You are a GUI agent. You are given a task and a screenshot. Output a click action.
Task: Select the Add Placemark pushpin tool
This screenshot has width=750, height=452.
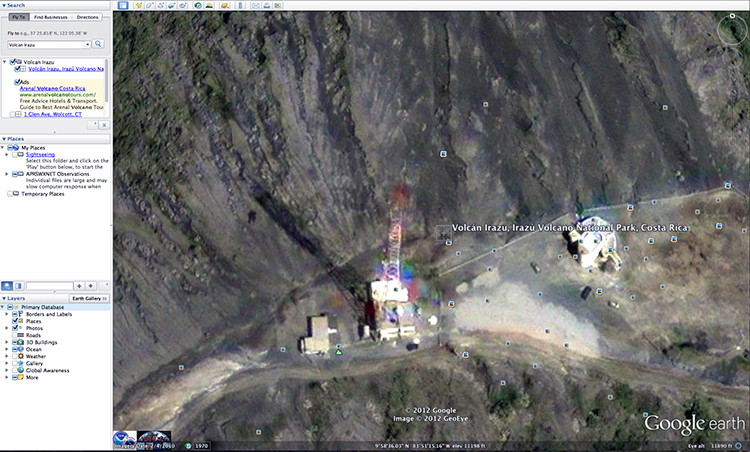point(138,6)
